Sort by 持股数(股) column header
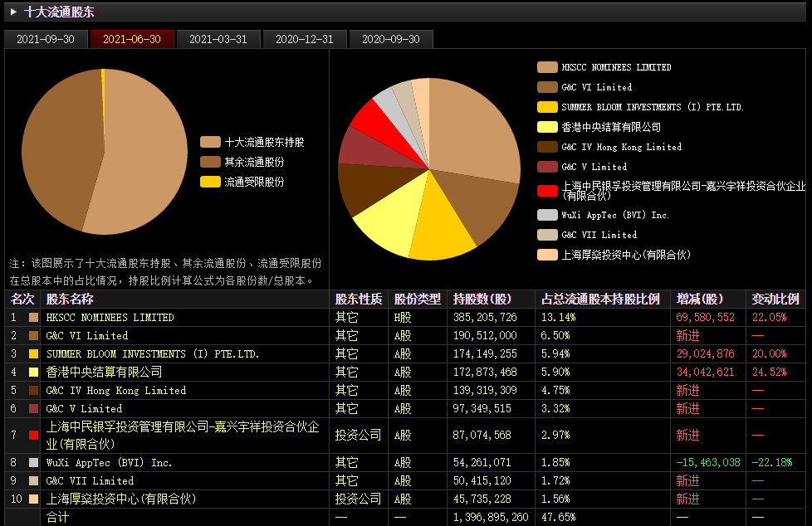Viewport: 812px width, 526px height. pos(482,299)
